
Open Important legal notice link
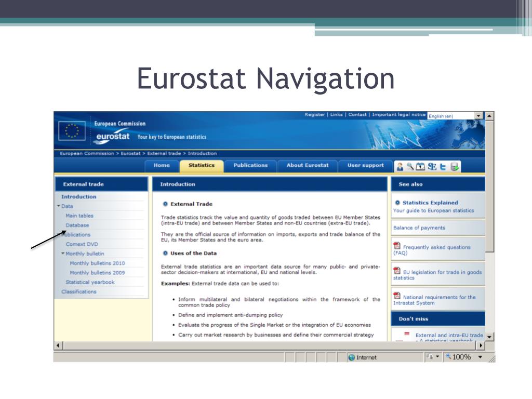pos(398,115)
